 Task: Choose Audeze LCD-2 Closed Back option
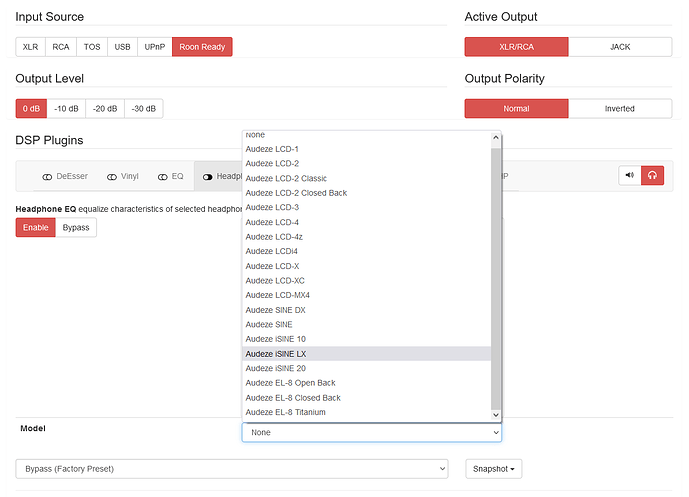(366, 193)
